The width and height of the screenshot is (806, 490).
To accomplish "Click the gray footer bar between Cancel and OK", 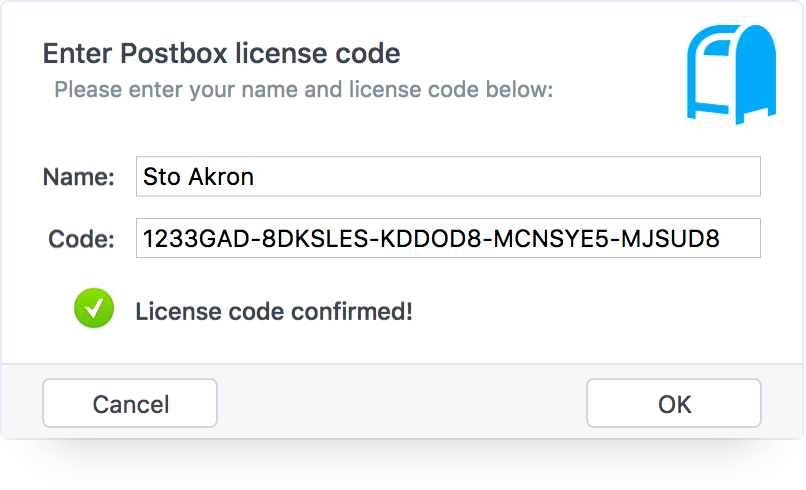I will click(401, 403).
